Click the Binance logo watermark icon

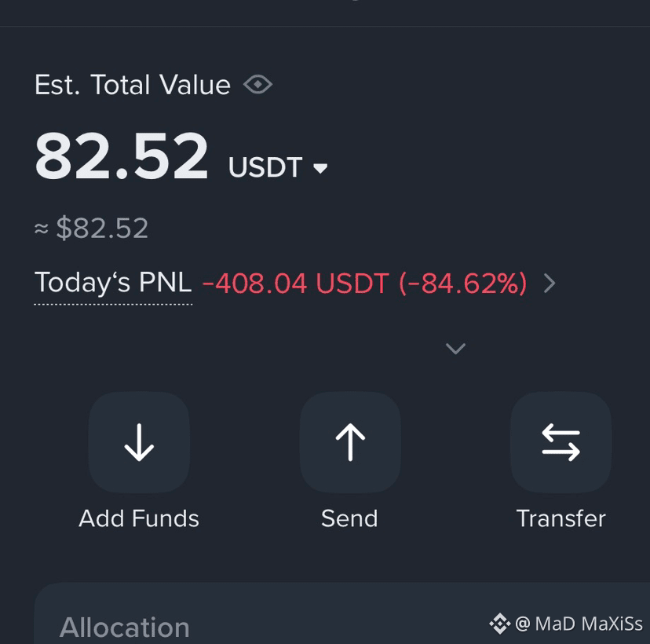tap(499, 624)
